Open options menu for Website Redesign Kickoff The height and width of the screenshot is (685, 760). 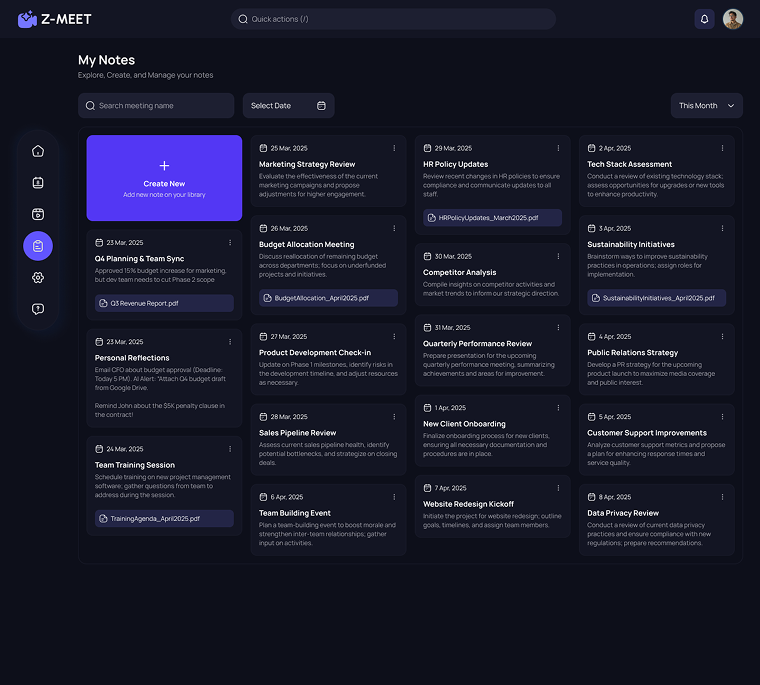pyautogui.click(x=558, y=488)
